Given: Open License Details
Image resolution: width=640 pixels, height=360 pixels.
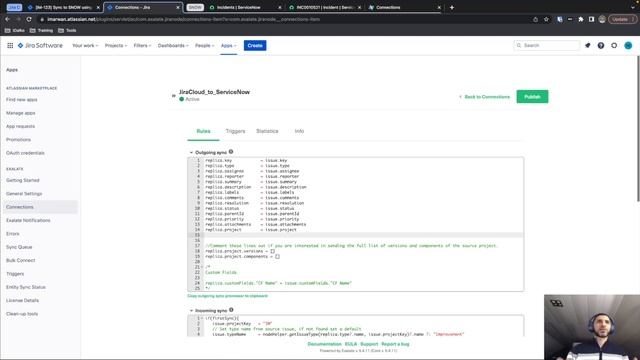Looking at the screenshot, I should pyautogui.click(x=22, y=300).
